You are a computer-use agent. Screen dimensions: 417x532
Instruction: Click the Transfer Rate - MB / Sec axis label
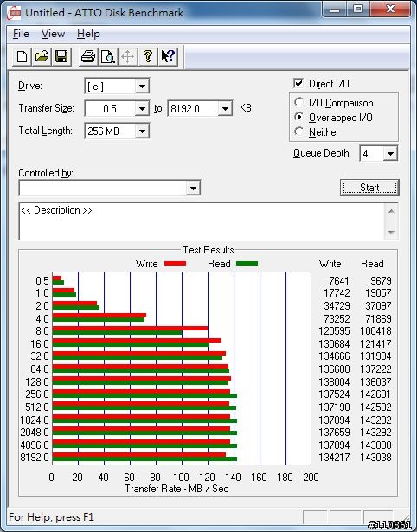176,489
